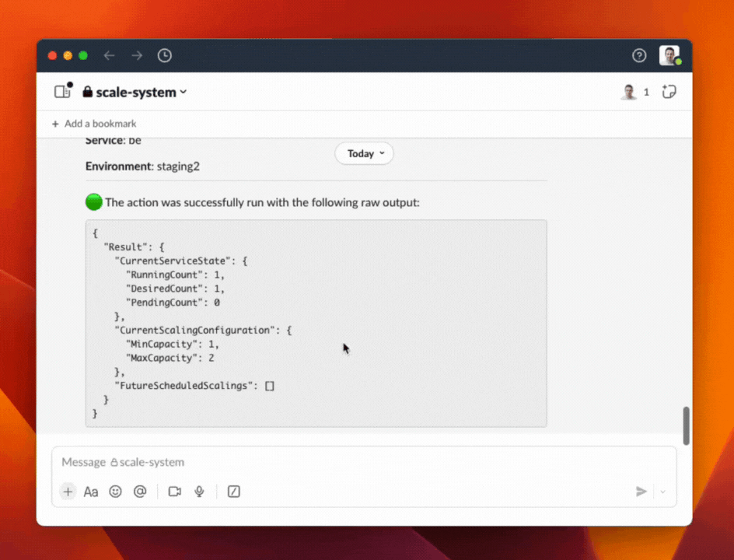Open the help question mark icon
This screenshot has height=560, width=734.
(x=639, y=55)
